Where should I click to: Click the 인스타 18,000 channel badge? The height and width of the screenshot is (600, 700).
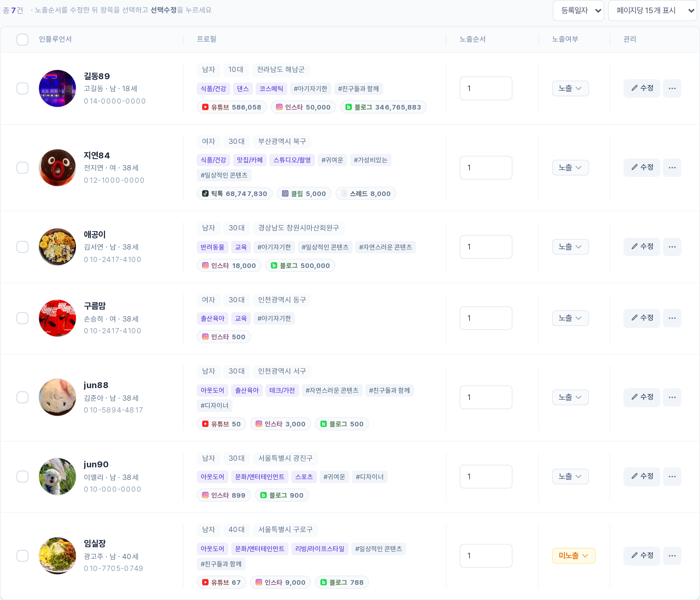pyautogui.click(x=229, y=266)
